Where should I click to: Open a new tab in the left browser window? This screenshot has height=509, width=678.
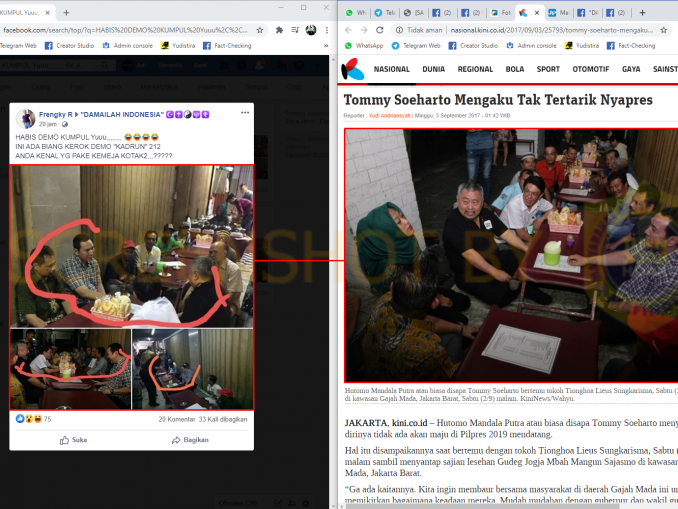point(66,13)
